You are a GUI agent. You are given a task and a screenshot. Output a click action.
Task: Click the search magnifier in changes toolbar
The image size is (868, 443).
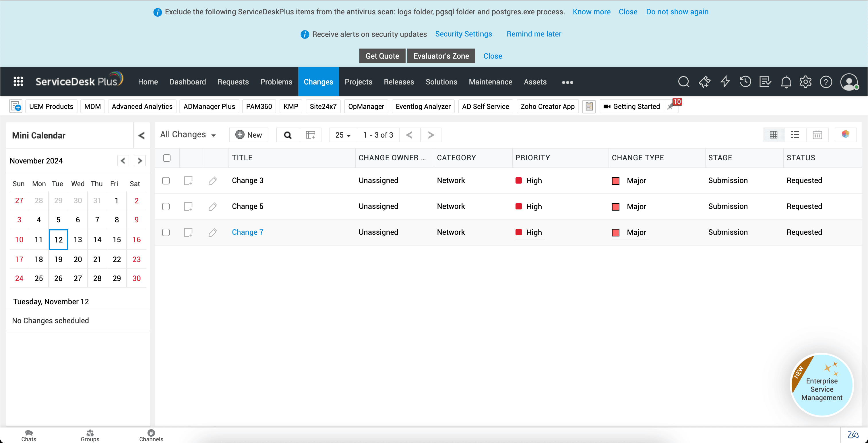[x=287, y=135]
